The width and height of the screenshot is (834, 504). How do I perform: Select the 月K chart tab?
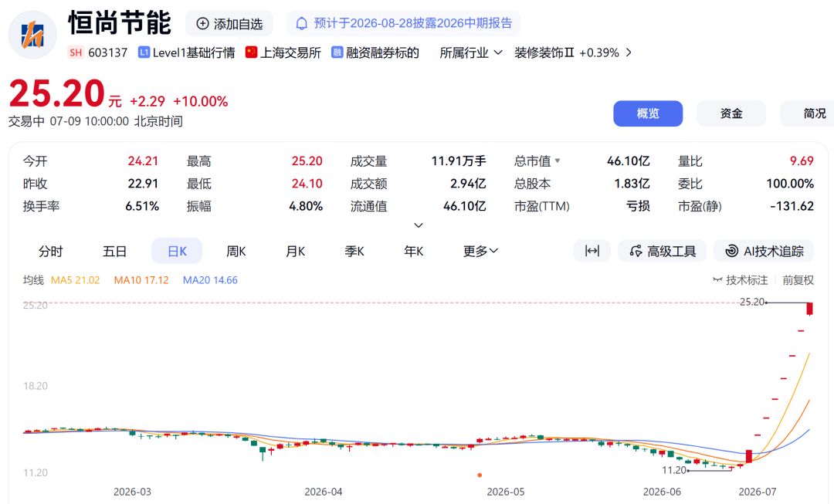pyautogui.click(x=295, y=251)
